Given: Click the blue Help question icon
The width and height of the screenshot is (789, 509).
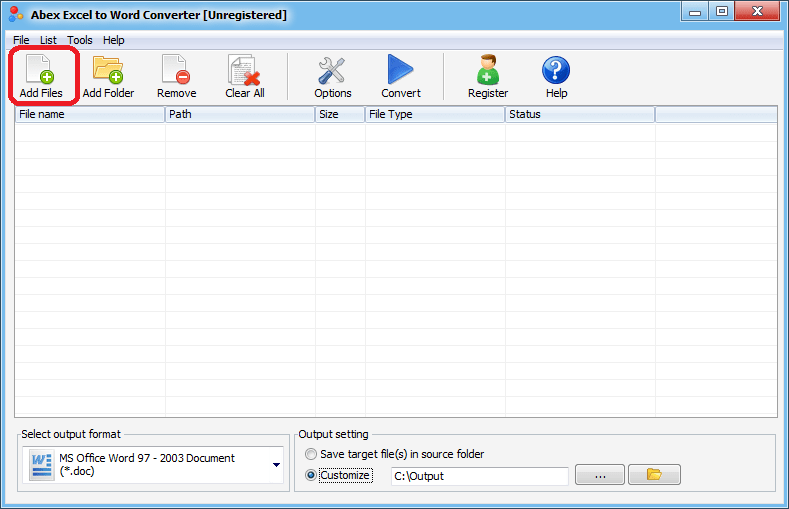Looking at the screenshot, I should (556, 76).
